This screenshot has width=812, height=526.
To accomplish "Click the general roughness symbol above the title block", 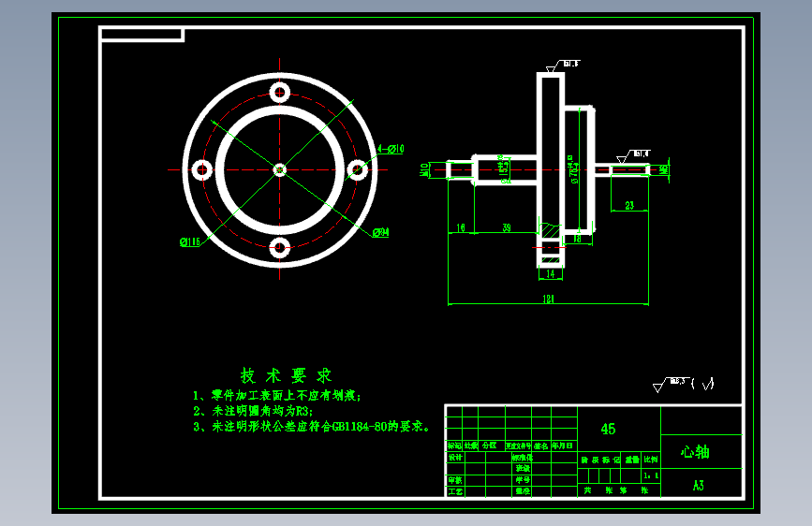I will tap(683, 385).
